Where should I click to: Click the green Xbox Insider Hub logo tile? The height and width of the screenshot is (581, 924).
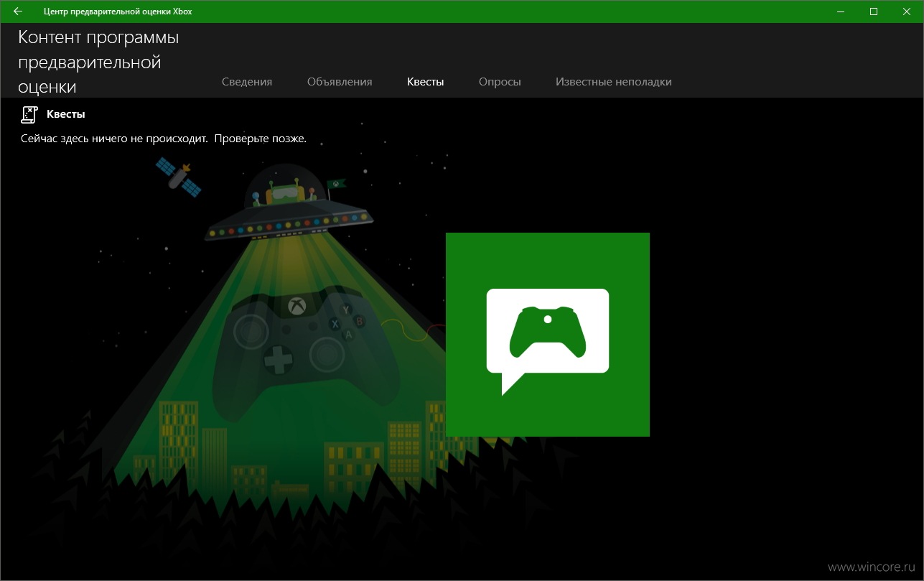tap(548, 335)
